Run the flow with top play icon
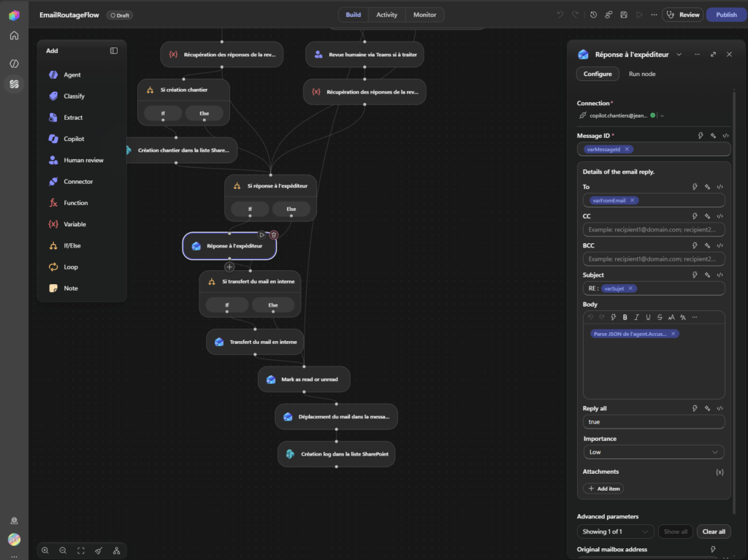The height and width of the screenshot is (560, 748). [x=639, y=15]
